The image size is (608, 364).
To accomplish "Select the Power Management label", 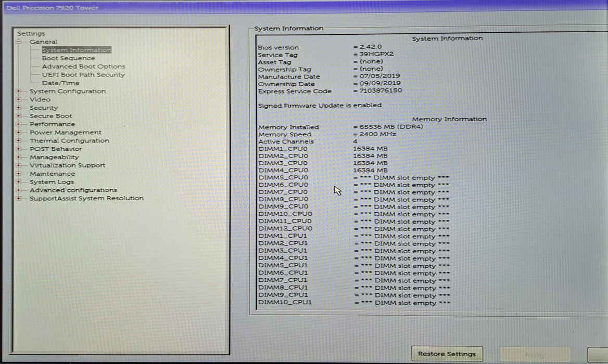I will tap(66, 133).
